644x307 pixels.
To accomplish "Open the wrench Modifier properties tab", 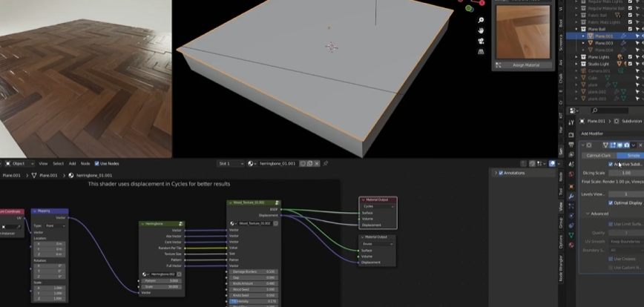I will coord(571,196).
